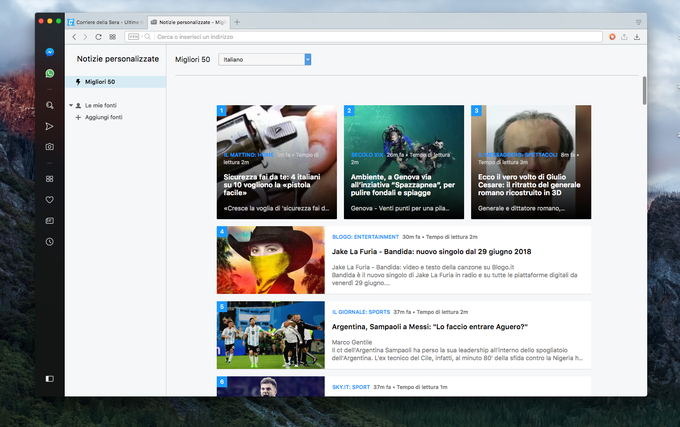The height and width of the screenshot is (427, 680).
Task: Take a snapshot with camera icon
Action: (x=50, y=147)
